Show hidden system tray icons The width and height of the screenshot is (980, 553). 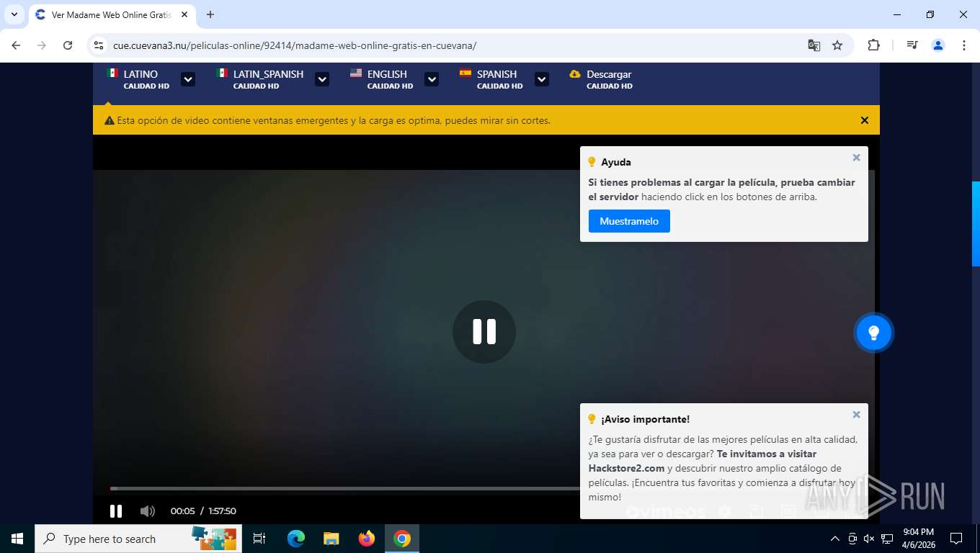click(835, 539)
